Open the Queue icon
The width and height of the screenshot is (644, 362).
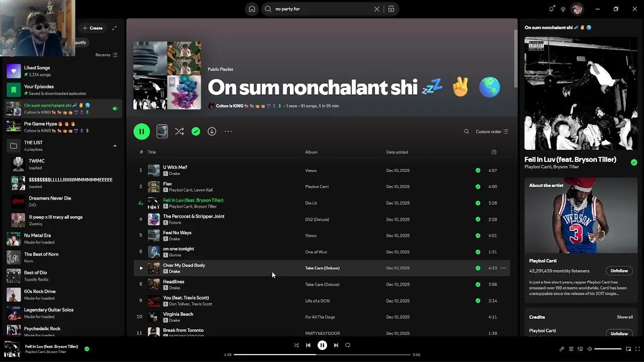click(x=571, y=349)
